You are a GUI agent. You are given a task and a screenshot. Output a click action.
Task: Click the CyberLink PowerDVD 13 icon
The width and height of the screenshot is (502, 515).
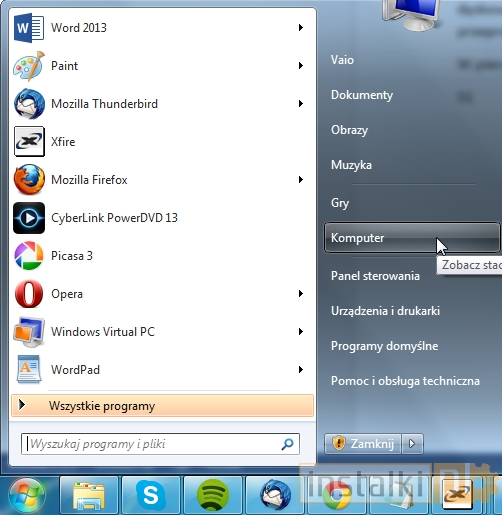click(29, 218)
